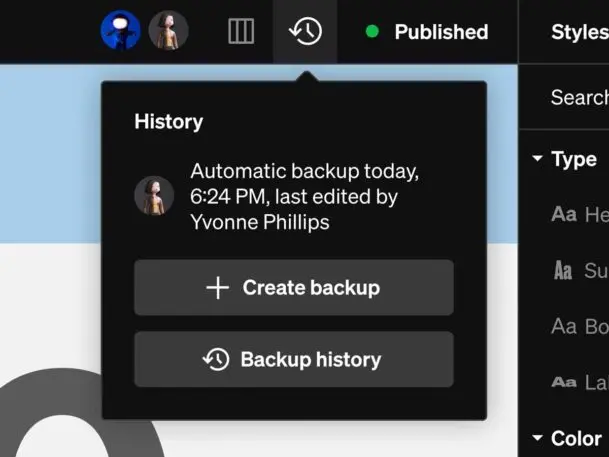
Task: Switch to the Styles tab
Action: pyautogui.click(x=580, y=32)
